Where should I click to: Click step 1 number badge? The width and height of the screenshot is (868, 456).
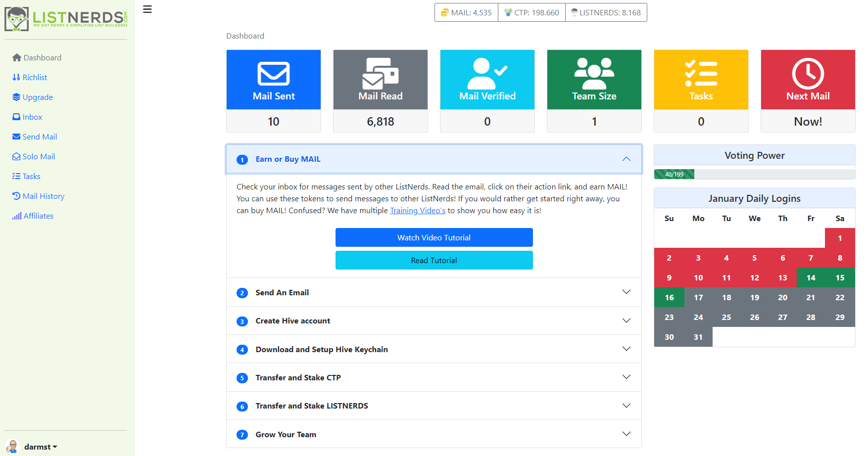pyautogui.click(x=242, y=160)
